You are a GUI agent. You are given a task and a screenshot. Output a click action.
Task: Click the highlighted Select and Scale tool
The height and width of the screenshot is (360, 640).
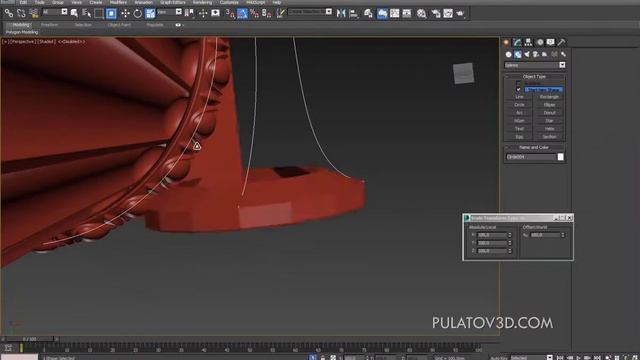tap(150, 13)
